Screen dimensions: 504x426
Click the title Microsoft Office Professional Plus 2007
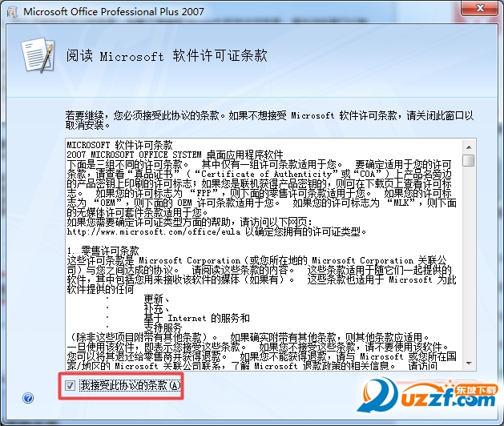click(114, 12)
